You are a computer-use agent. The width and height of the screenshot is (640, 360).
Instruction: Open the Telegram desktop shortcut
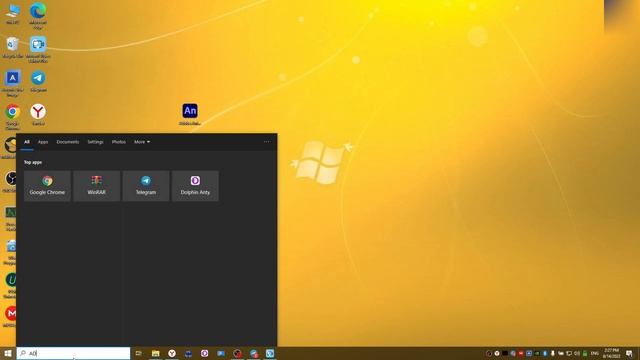[x=38, y=81]
